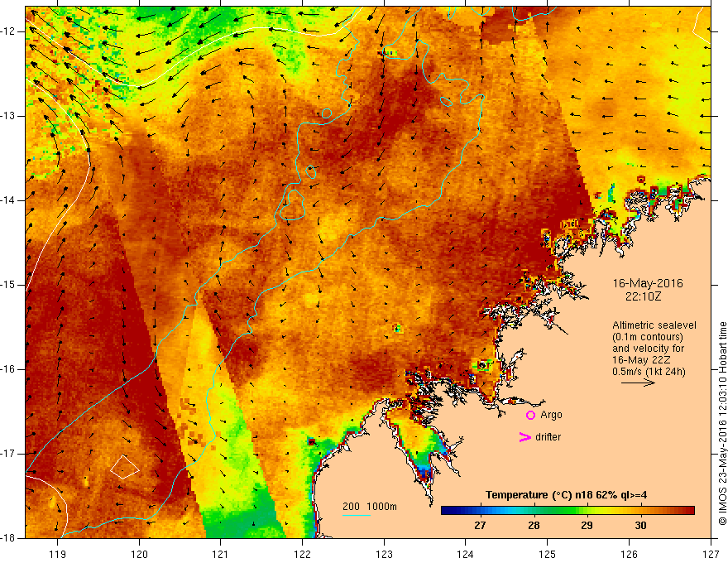Click the magenta Argo circle legend marker
This screenshot has width=728, height=563.
pos(530,416)
